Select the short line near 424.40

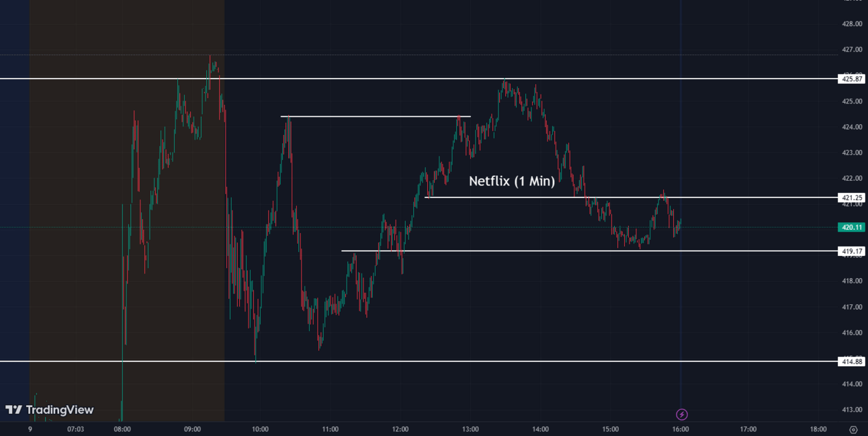(376, 117)
